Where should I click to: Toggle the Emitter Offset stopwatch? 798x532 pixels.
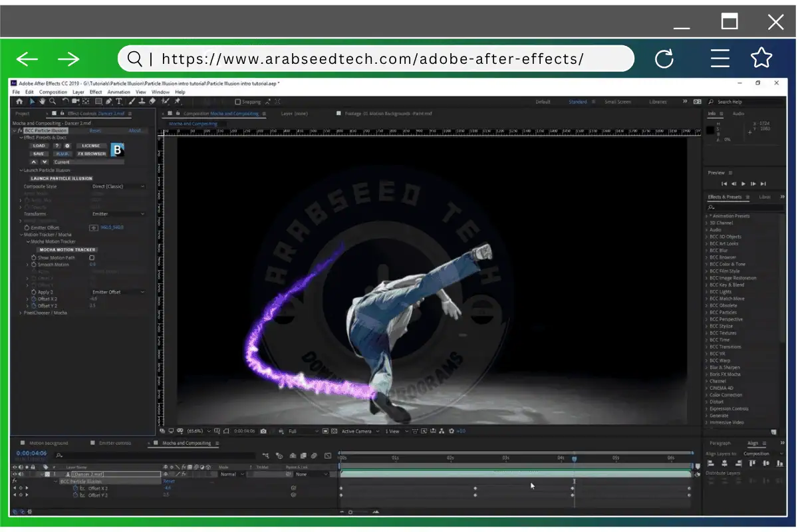[27, 226]
